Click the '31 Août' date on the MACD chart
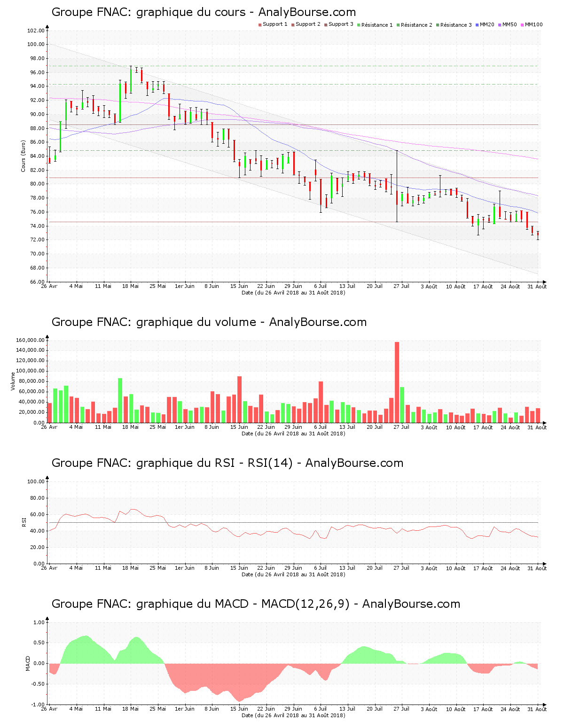Image resolution: width=564 pixels, height=728 pixels. pyautogui.click(x=537, y=709)
